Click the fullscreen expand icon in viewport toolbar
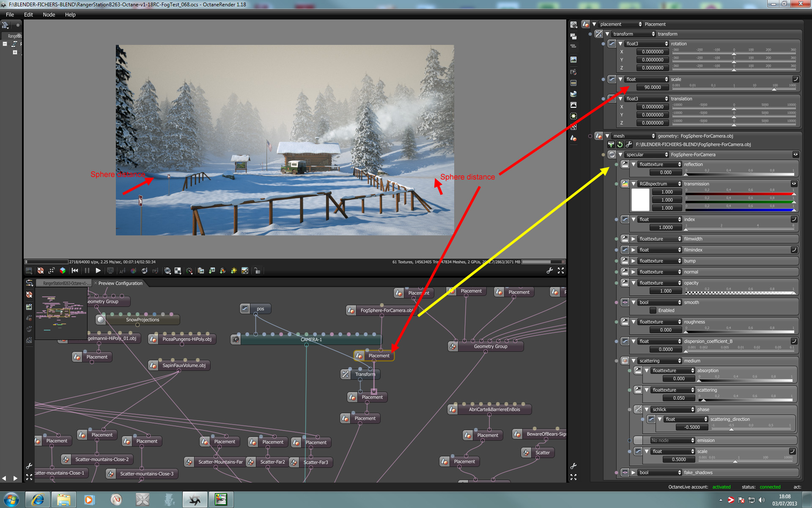Image resolution: width=812 pixels, height=508 pixels. click(x=561, y=271)
